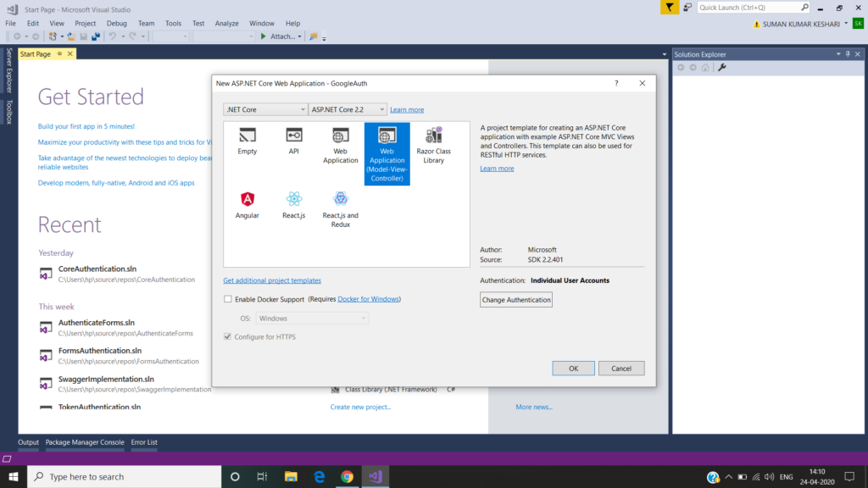This screenshot has width=868, height=488.
Task: Open the Docker for Windows link
Action: (x=368, y=299)
